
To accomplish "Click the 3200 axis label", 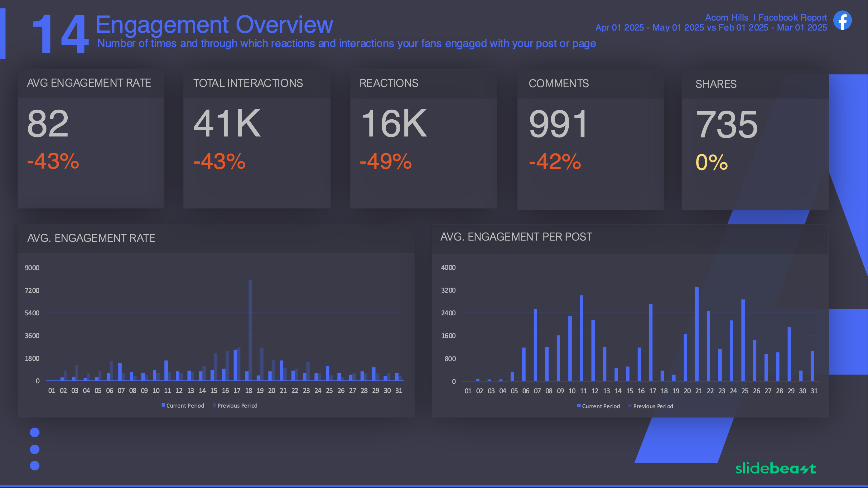I will [x=448, y=290].
